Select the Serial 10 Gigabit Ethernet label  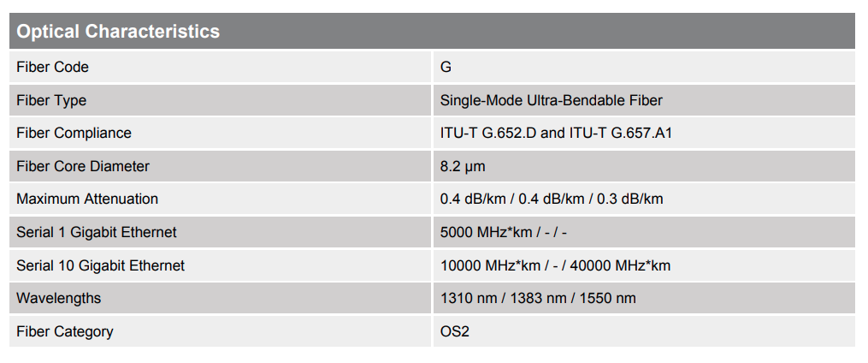(x=100, y=265)
